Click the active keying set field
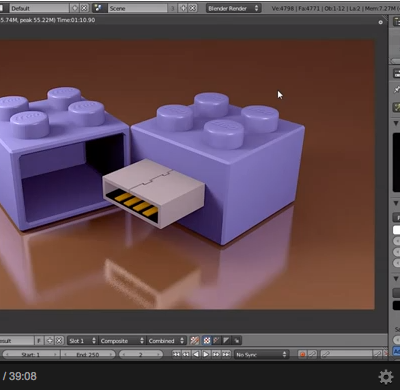This screenshot has height=390, width=400. [x=347, y=354]
